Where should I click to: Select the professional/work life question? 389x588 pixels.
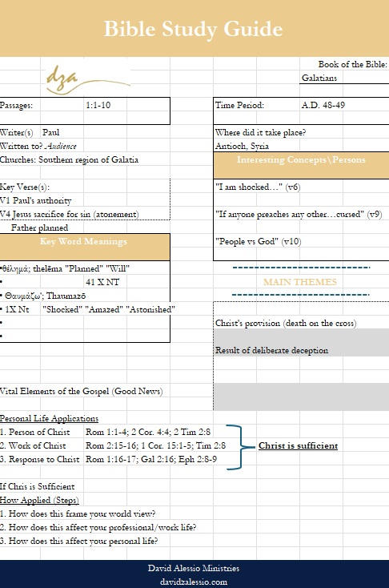pos(98,527)
